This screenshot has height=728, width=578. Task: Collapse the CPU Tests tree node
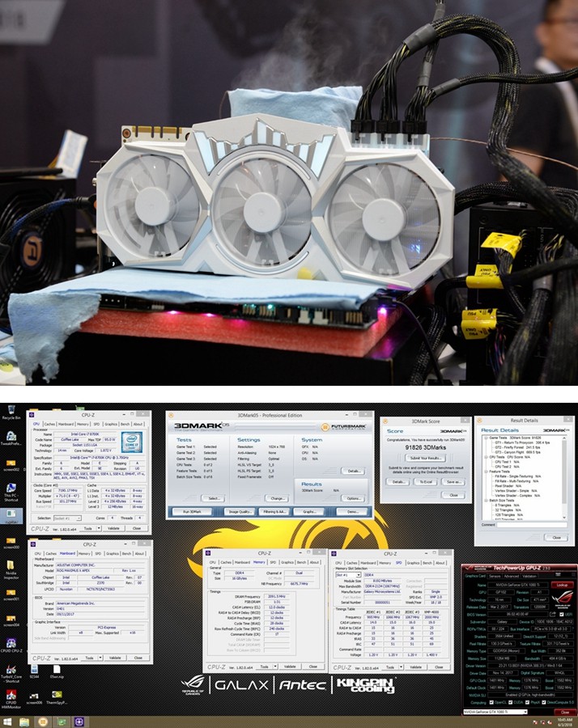point(487,457)
